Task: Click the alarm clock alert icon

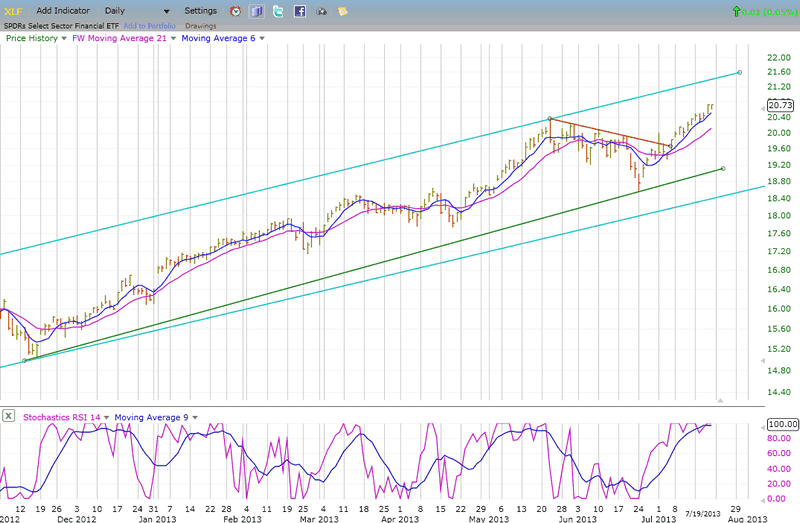Action: [235, 11]
